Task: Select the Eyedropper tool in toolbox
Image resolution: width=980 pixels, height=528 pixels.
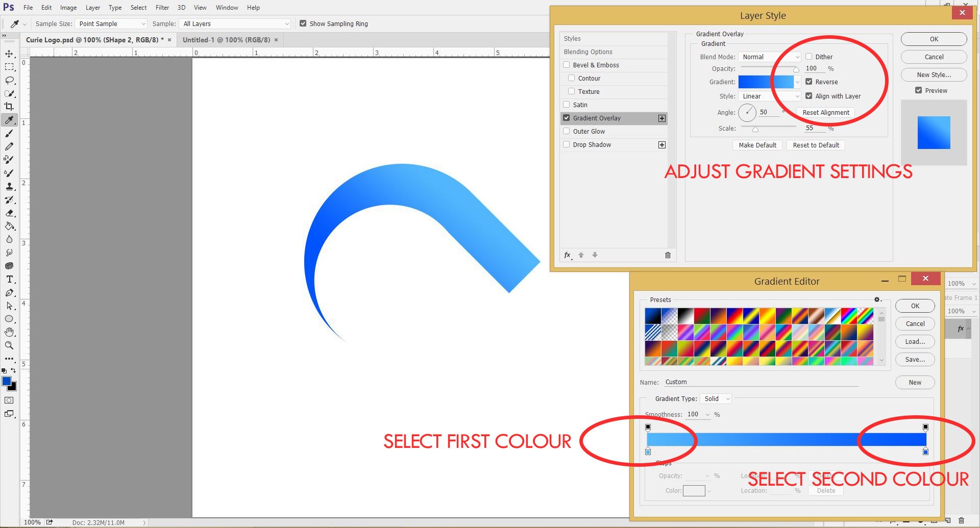Action: pyautogui.click(x=9, y=120)
